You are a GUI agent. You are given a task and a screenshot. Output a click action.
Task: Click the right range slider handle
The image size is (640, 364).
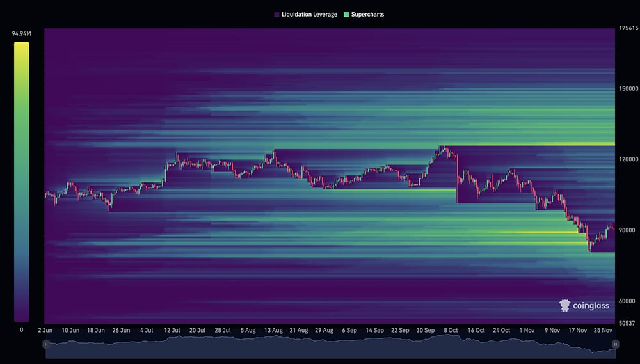click(615, 344)
